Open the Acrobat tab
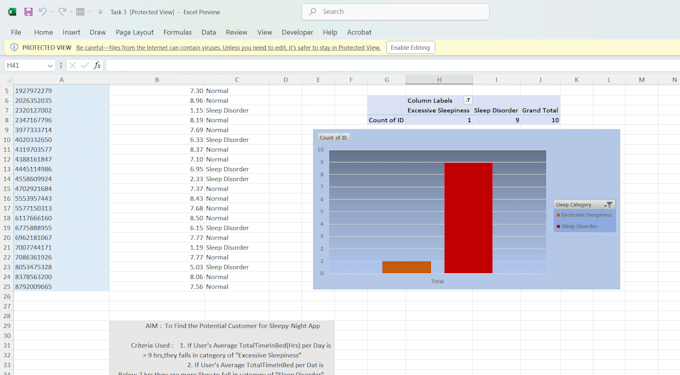This screenshot has height=375, width=680. [359, 32]
